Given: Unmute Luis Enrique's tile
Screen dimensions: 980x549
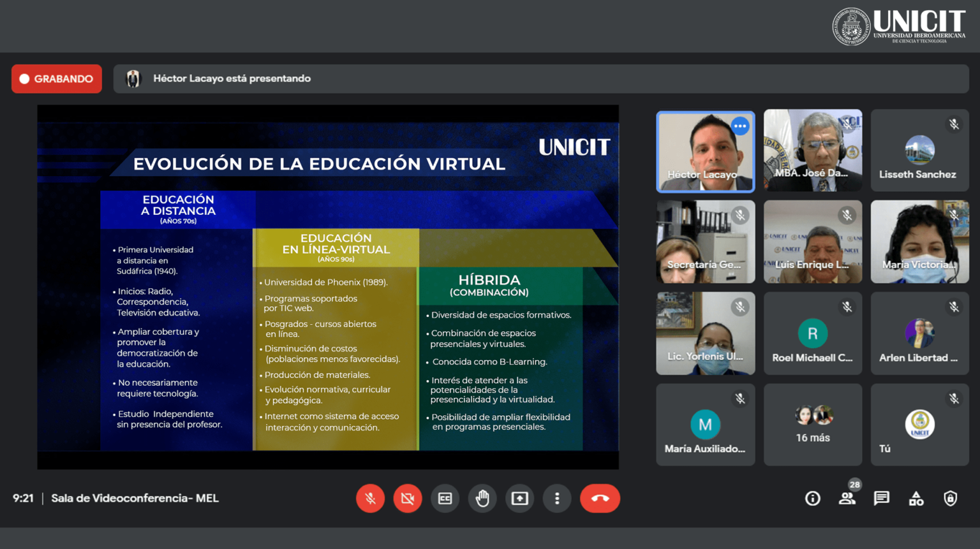Looking at the screenshot, I should point(847,216).
